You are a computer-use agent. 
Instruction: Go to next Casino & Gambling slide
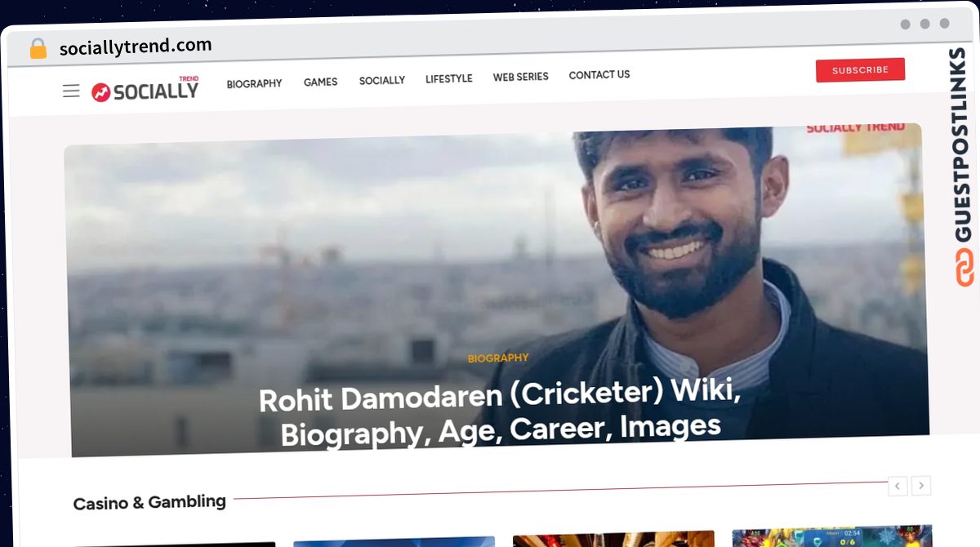[x=921, y=486]
